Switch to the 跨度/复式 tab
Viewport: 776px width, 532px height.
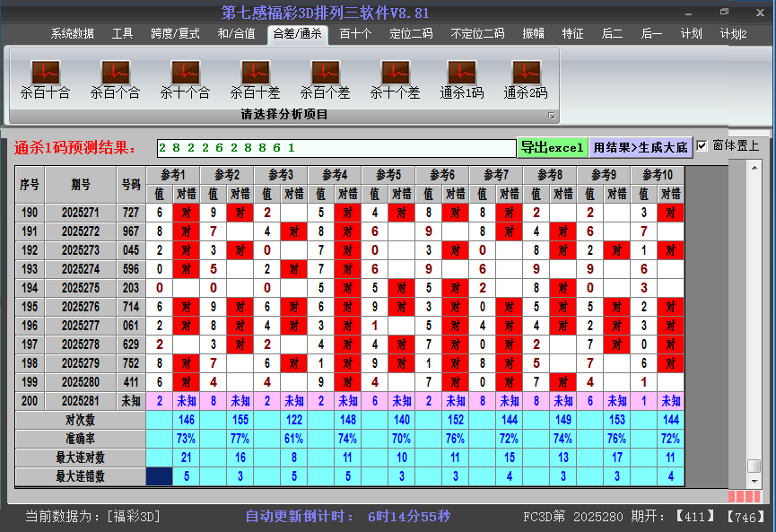[173, 33]
